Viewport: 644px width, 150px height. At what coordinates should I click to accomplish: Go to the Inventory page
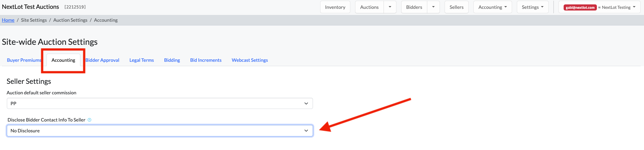click(335, 7)
